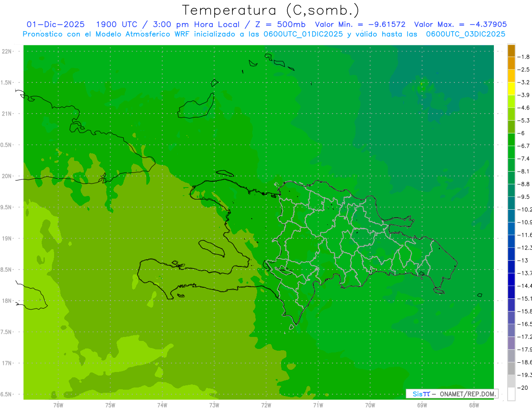The image size is (532, 411).
Task: Click the '74W' longitude label
Action: click(x=162, y=405)
